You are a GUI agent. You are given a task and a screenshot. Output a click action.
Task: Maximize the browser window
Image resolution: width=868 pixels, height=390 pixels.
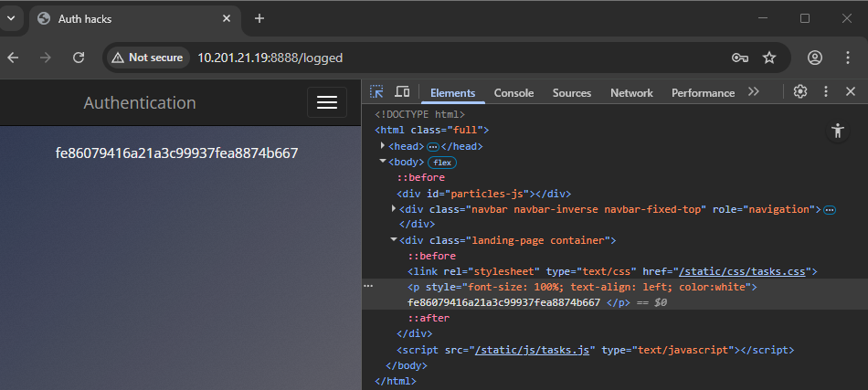[x=805, y=18]
